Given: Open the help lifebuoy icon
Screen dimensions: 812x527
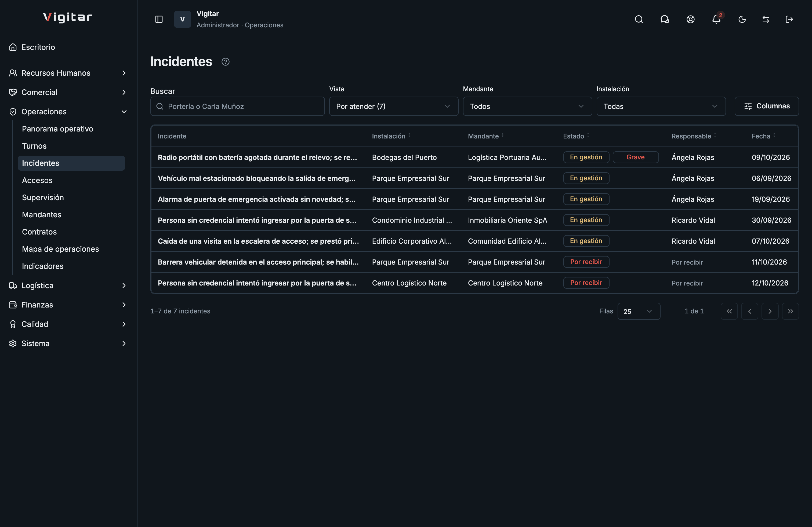Looking at the screenshot, I should click(690, 19).
